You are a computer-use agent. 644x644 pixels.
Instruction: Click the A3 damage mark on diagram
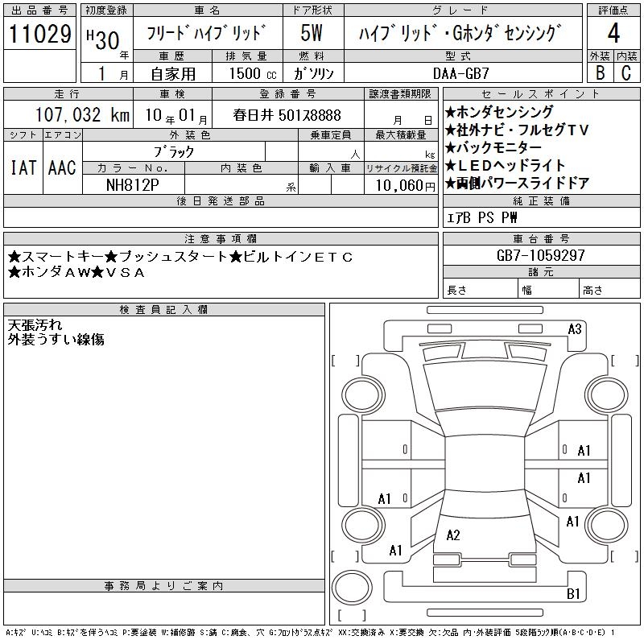pyautogui.click(x=575, y=328)
